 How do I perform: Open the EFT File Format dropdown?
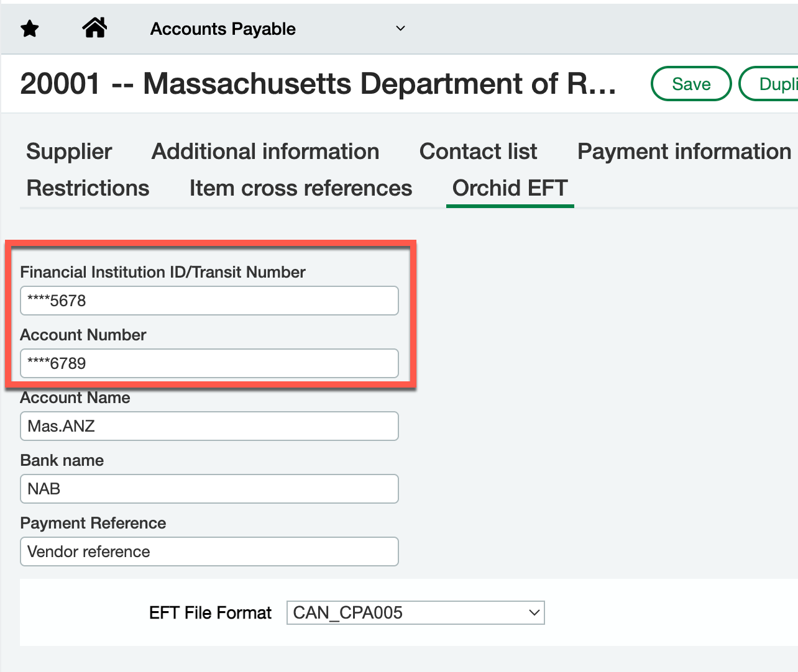click(x=415, y=613)
